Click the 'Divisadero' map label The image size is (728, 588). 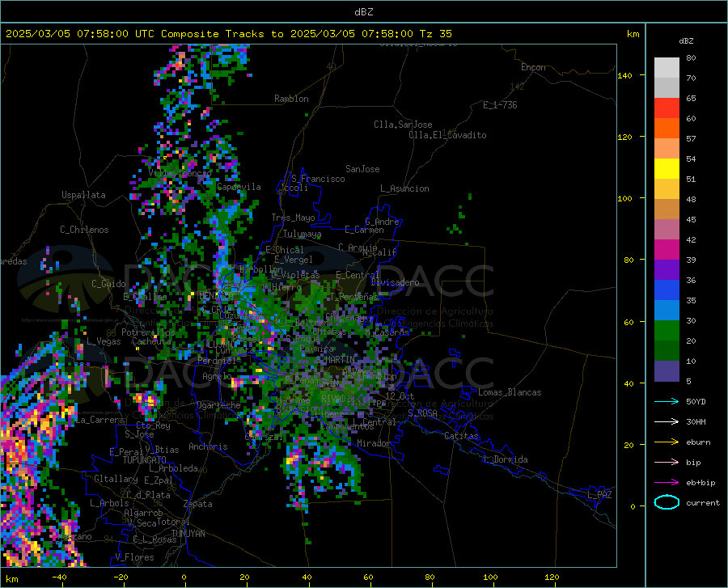click(x=395, y=282)
